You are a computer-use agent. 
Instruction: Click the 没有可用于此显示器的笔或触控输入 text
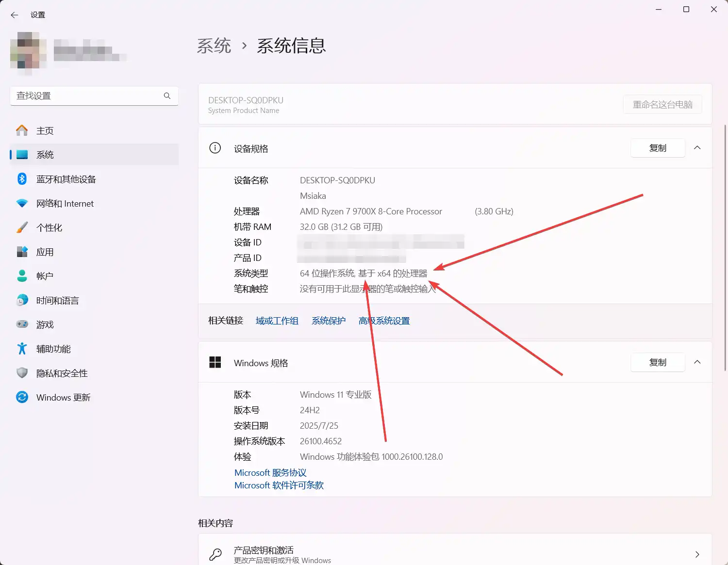[x=368, y=289]
